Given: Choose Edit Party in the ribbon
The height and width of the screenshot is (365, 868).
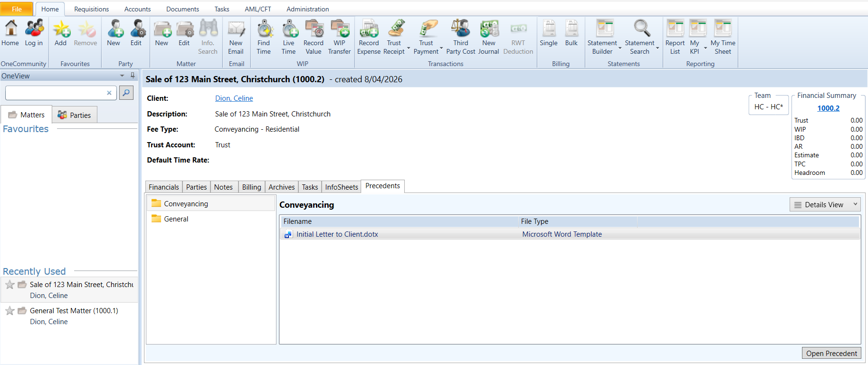Looking at the screenshot, I should pos(136,33).
